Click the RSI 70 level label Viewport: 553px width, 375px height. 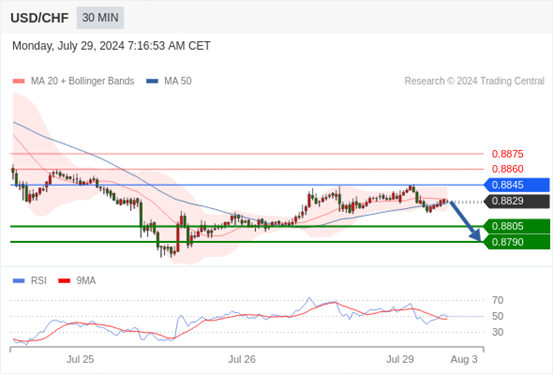coord(498,301)
